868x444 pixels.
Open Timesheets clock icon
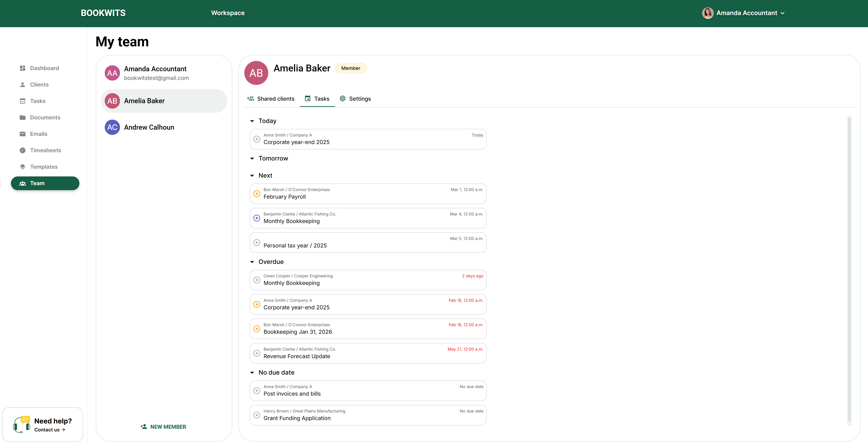[23, 150]
